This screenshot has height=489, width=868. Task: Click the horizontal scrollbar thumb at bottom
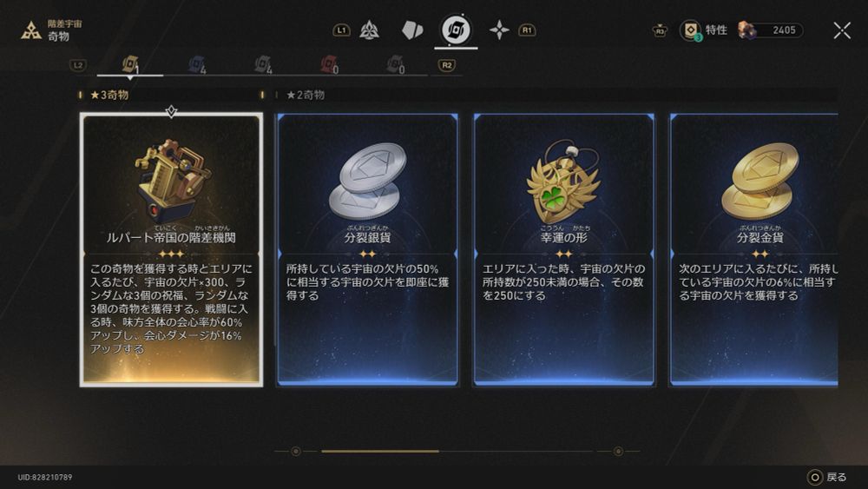point(380,452)
